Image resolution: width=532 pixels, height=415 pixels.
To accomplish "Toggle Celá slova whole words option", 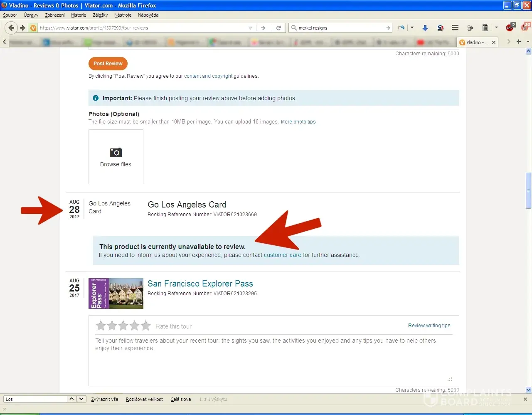I will [180, 399].
